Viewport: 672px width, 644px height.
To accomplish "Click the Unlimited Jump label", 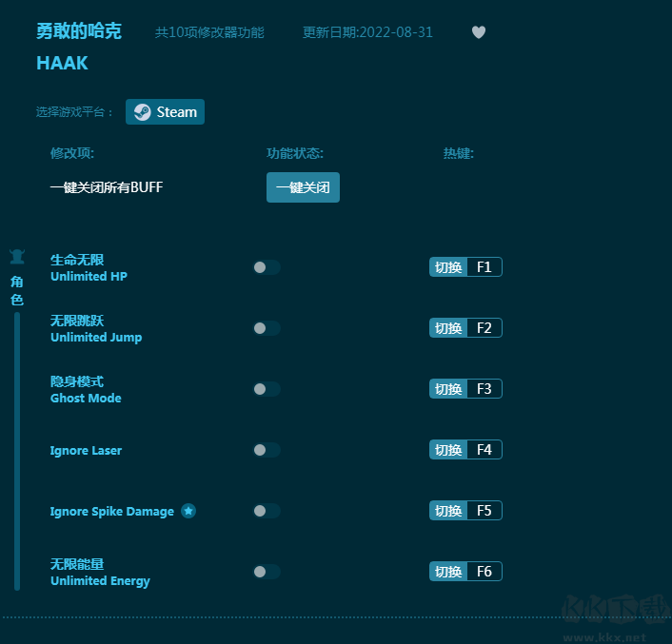I will click(x=96, y=338).
